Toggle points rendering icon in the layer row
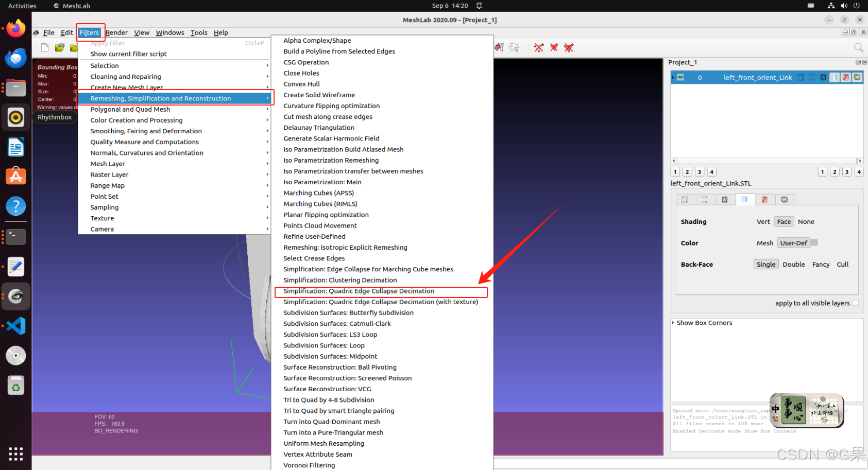The width and height of the screenshot is (868, 470). (812, 77)
